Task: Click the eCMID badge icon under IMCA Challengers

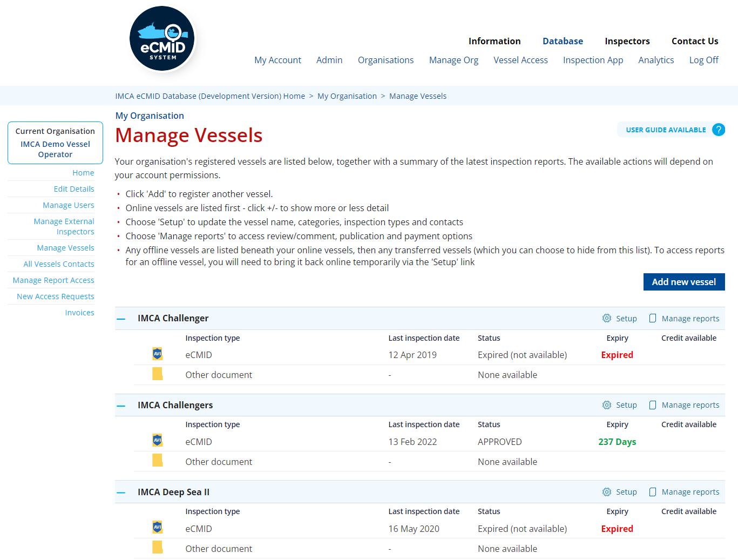Action: coord(157,440)
